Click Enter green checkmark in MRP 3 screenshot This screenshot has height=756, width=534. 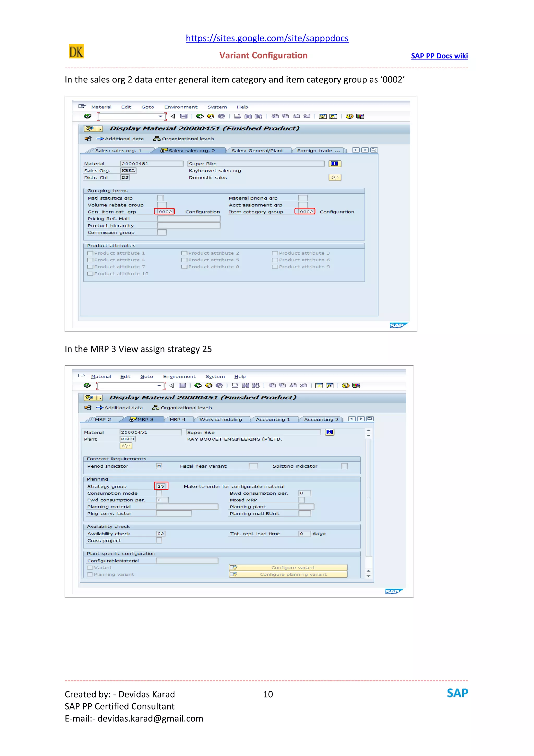[87, 386]
